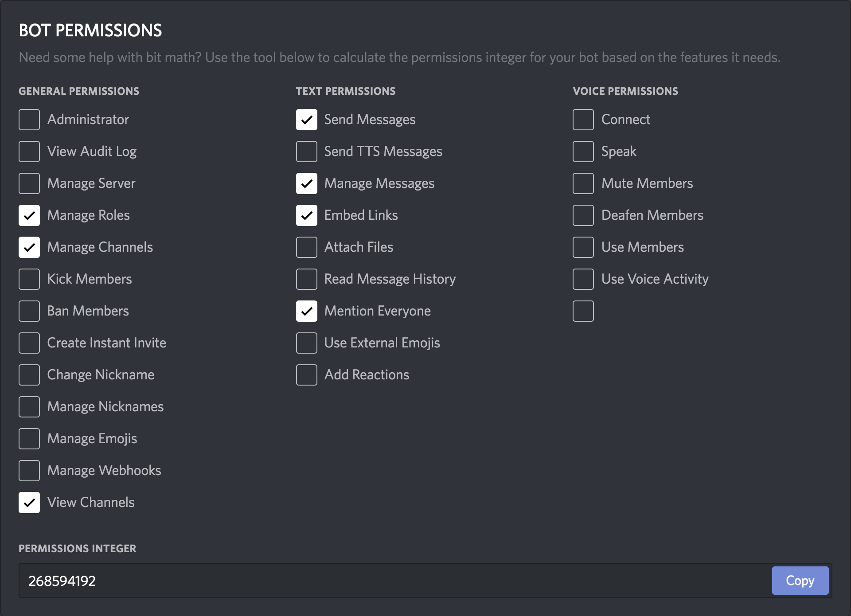Tick the Add Reactions checkbox
The image size is (851, 616).
[307, 375]
